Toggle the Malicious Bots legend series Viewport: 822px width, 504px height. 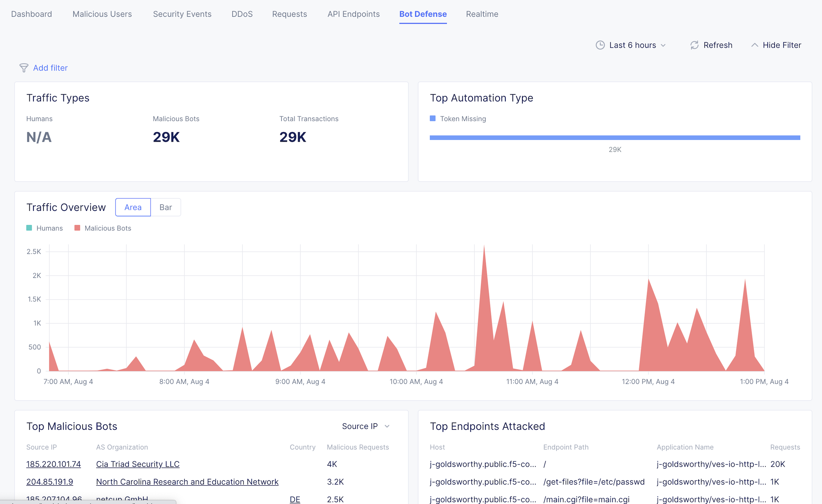[108, 228]
